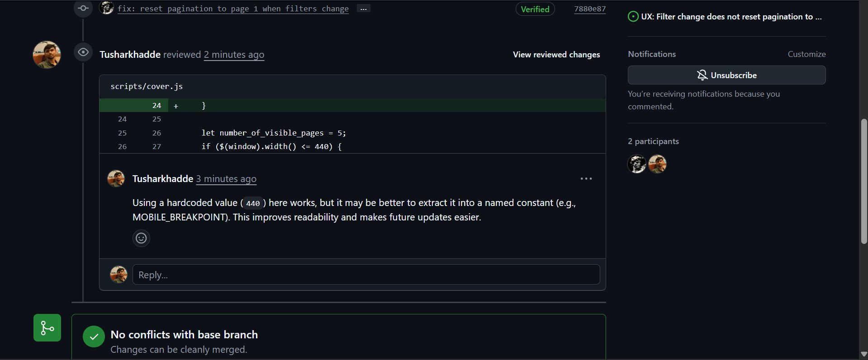Open the Customize notifications option
This screenshot has height=360, width=868.
[x=806, y=54]
